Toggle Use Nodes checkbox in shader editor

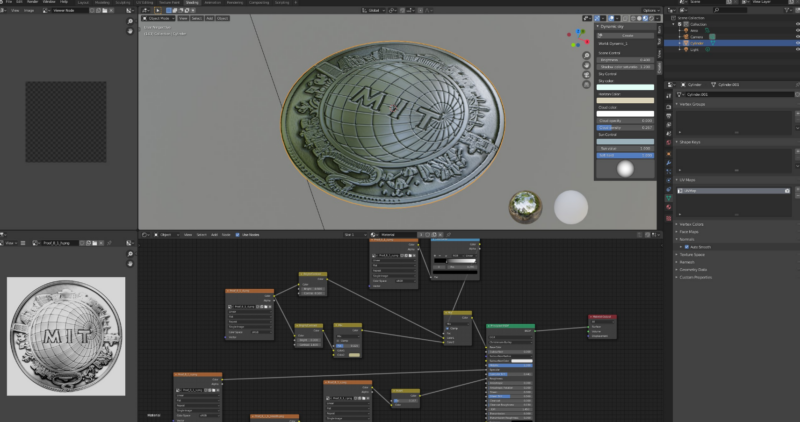point(238,235)
